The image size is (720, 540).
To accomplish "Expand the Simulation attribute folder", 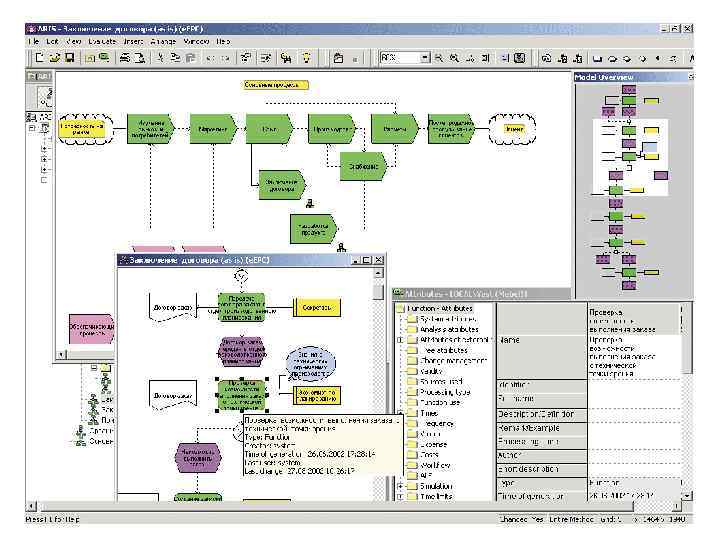I will click(400, 486).
